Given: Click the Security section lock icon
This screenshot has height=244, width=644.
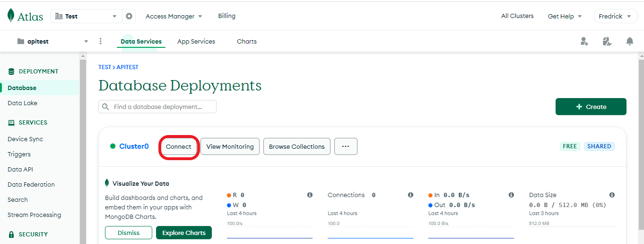Looking at the screenshot, I should click(11, 234).
